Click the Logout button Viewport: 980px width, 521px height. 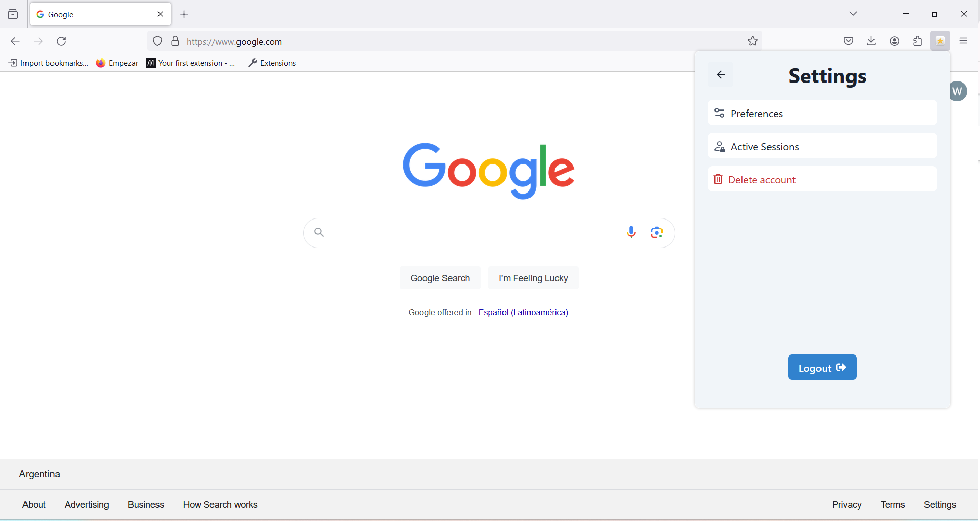coord(822,367)
